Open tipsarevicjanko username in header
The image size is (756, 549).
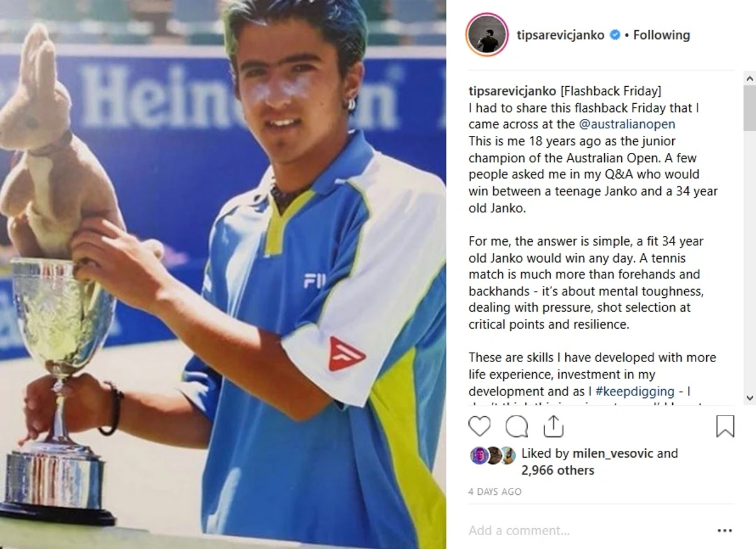(560, 35)
